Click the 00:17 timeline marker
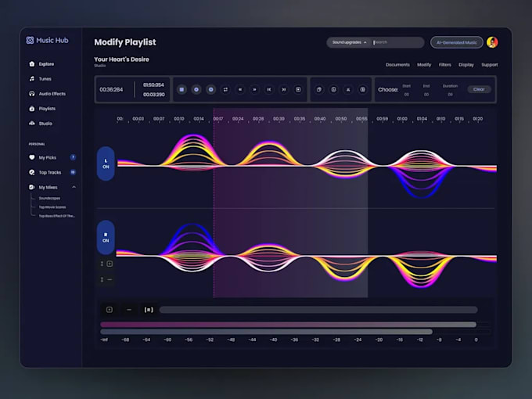Screen dimensions: 532x399 218,119
